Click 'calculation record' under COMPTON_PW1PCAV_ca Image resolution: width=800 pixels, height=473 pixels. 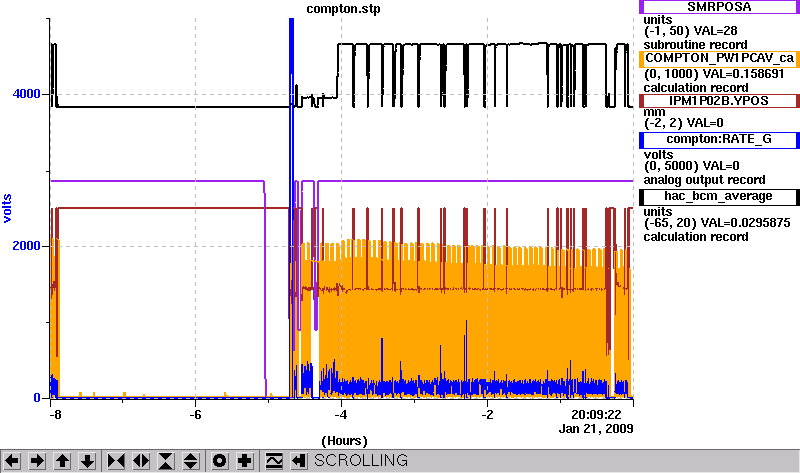pos(696,88)
